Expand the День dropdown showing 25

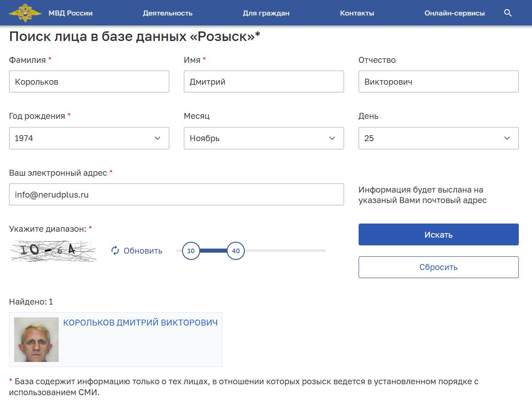coord(438,138)
